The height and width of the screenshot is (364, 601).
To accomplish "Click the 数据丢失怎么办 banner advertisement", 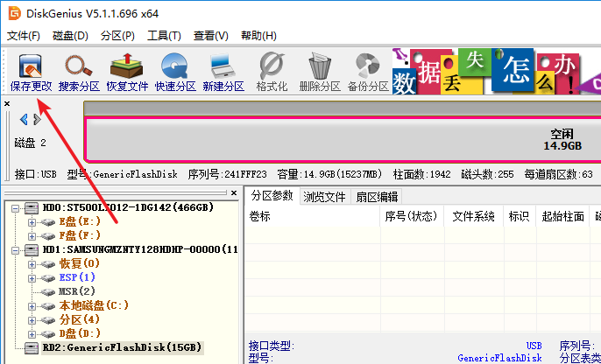I will tap(497, 71).
